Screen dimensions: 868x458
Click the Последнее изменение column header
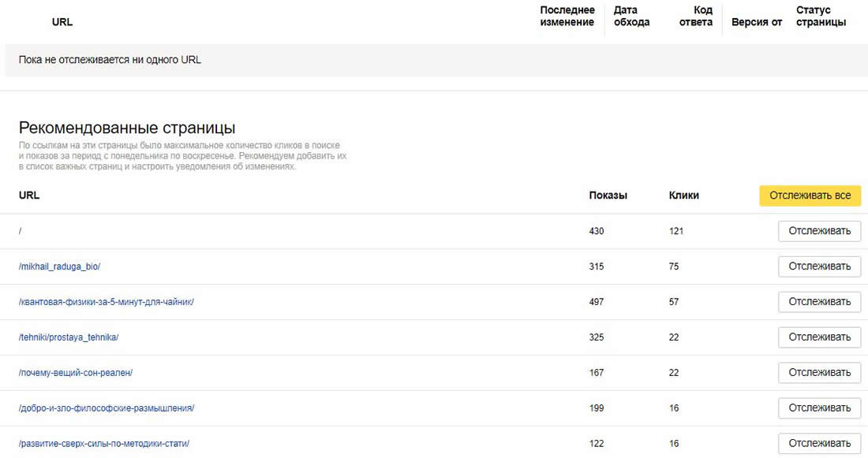(x=567, y=17)
